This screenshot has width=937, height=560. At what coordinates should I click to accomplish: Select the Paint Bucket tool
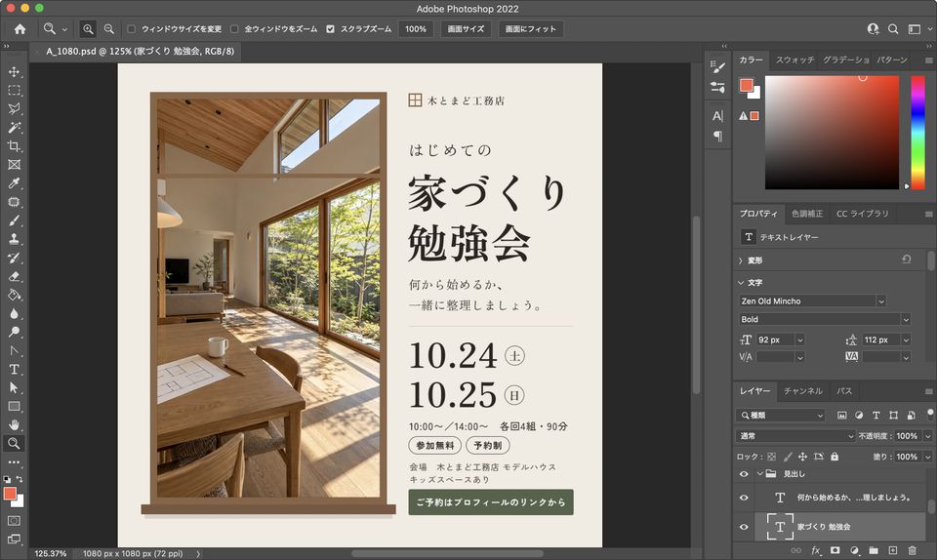click(x=14, y=295)
